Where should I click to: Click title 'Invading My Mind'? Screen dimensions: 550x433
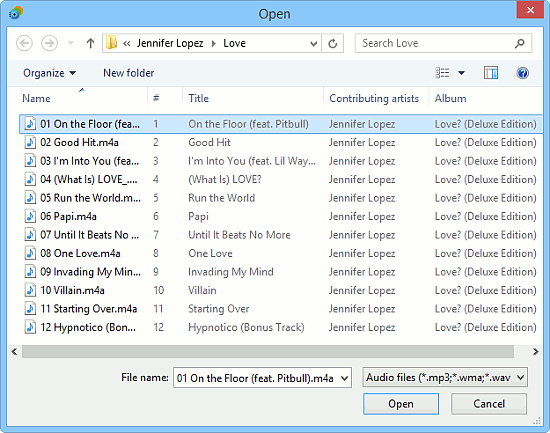(231, 272)
